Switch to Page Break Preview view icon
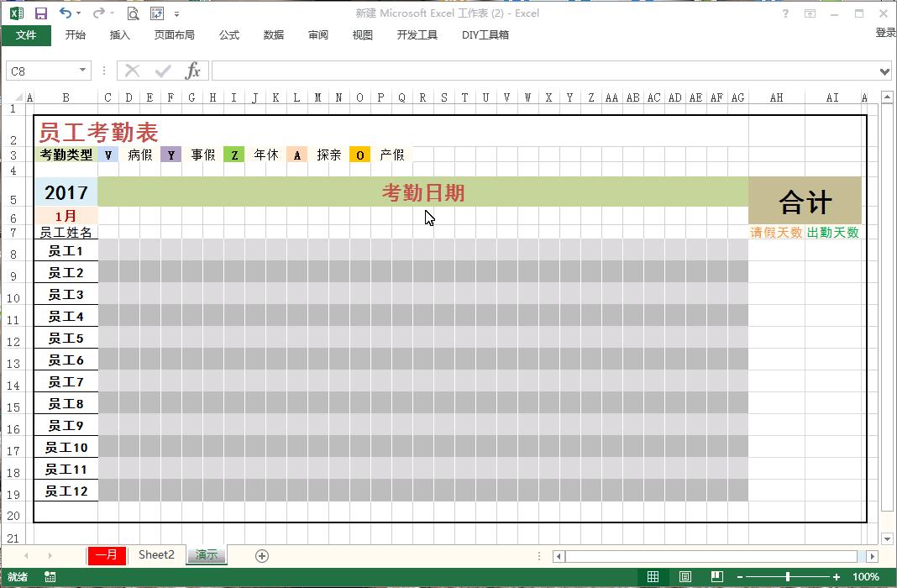897x588 pixels. [716, 577]
